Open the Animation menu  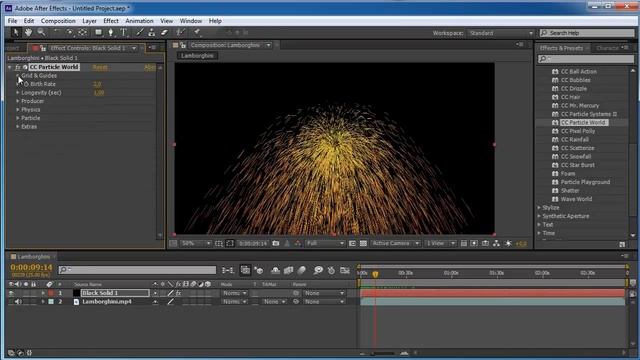[x=139, y=21]
